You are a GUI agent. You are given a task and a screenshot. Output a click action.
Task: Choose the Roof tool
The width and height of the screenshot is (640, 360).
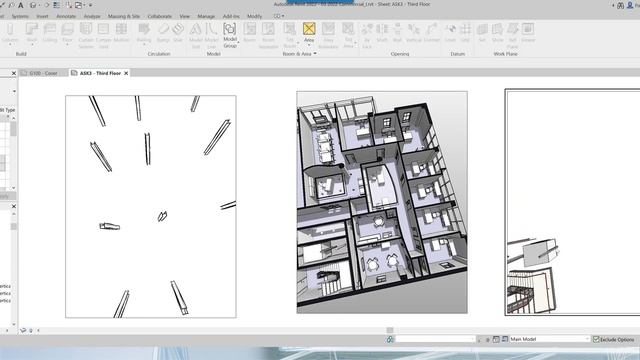(32, 33)
